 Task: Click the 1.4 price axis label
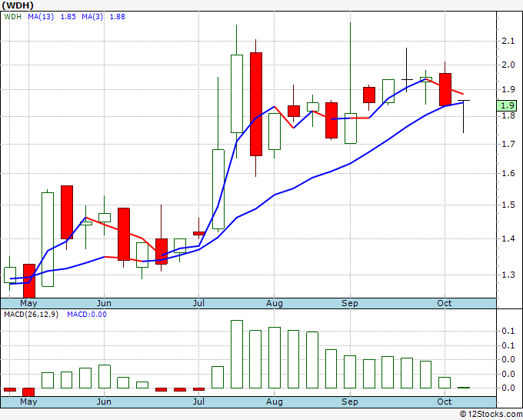pos(508,238)
